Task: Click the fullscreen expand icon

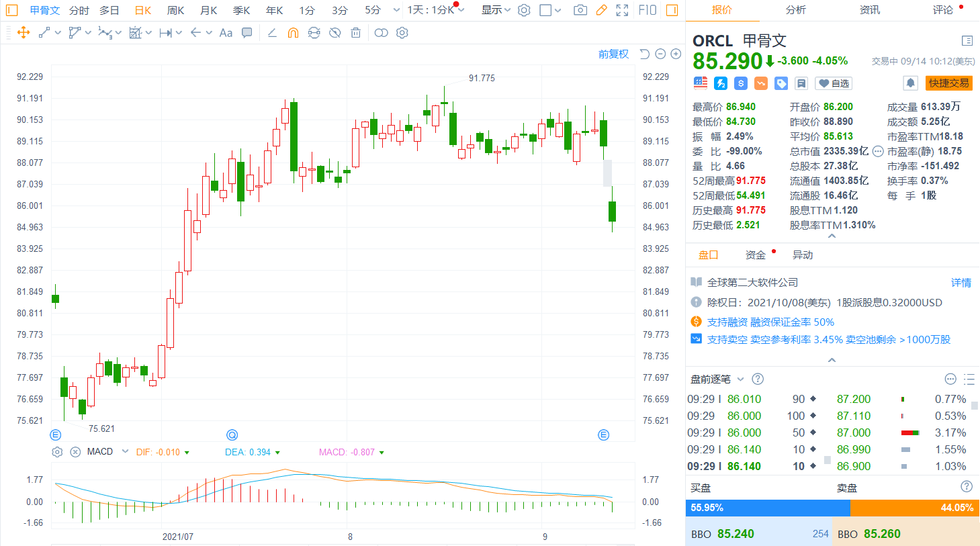Action: [623, 10]
